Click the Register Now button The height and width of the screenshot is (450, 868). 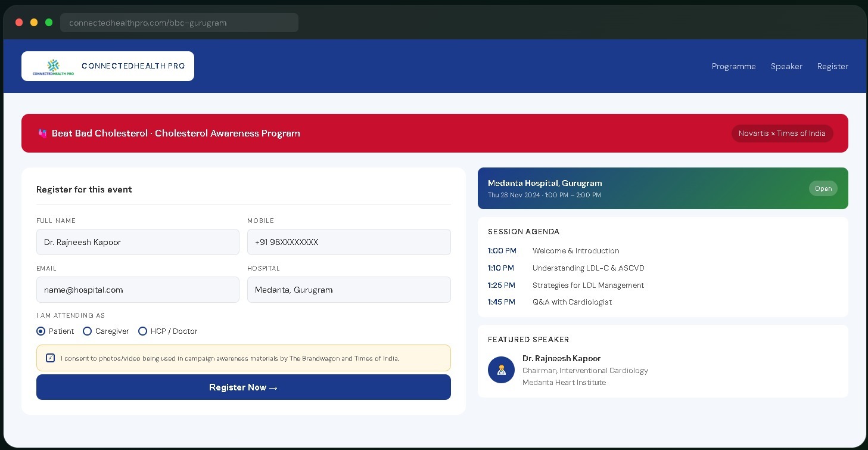[x=244, y=387]
